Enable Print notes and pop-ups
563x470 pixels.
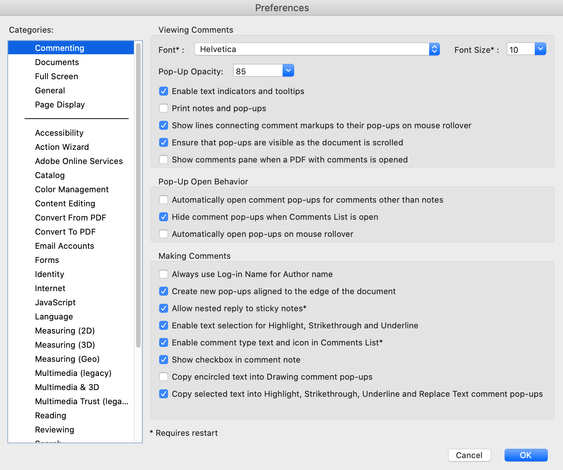(163, 108)
